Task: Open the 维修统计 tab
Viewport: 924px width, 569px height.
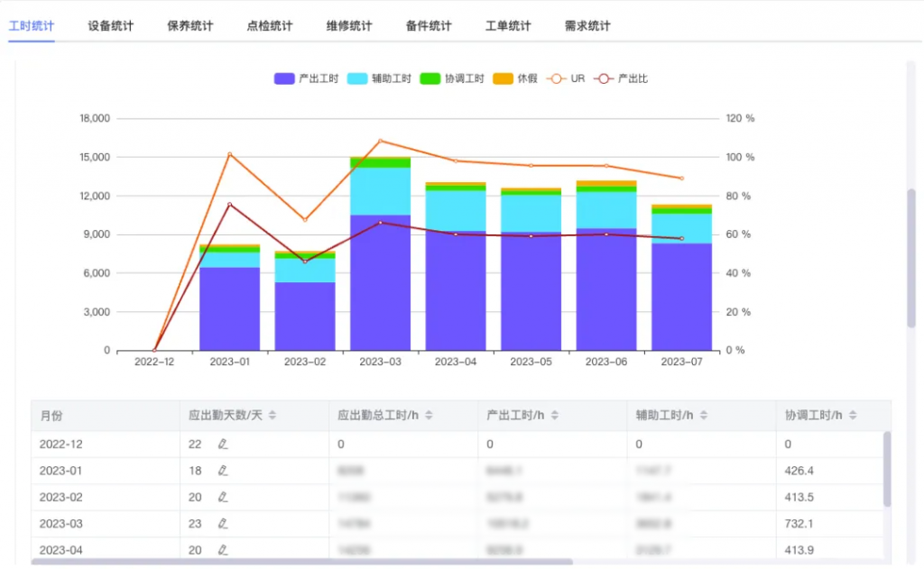Action: (349, 26)
